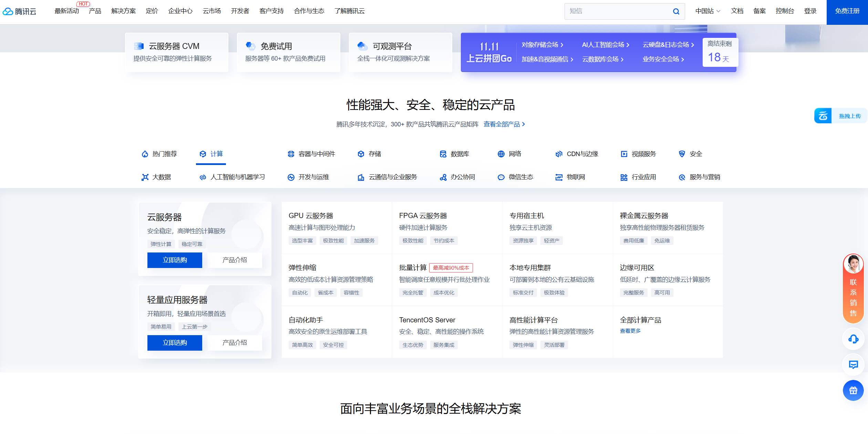Open the headset customer support icon
Viewport: 868px width, 434px height.
tap(853, 339)
